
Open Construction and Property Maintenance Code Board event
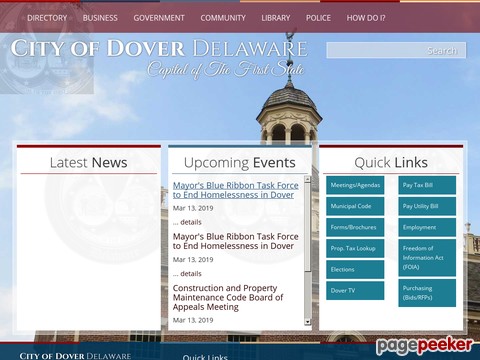(228, 297)
